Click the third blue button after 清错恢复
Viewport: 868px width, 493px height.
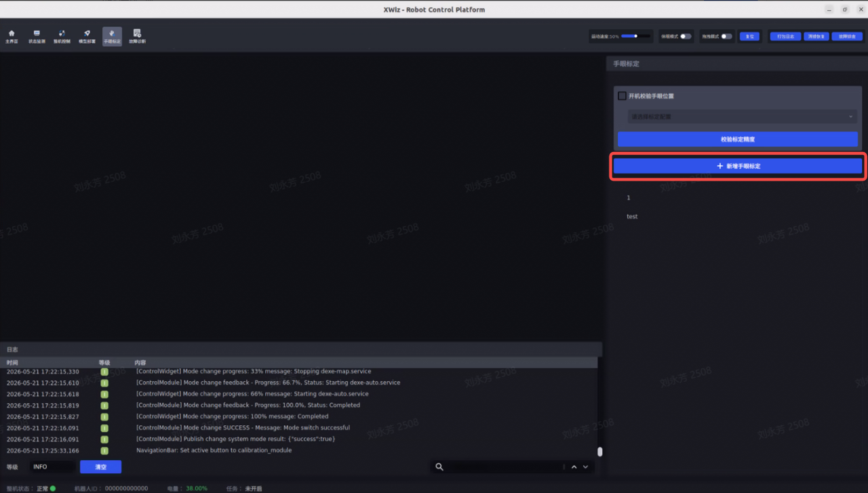847,36
